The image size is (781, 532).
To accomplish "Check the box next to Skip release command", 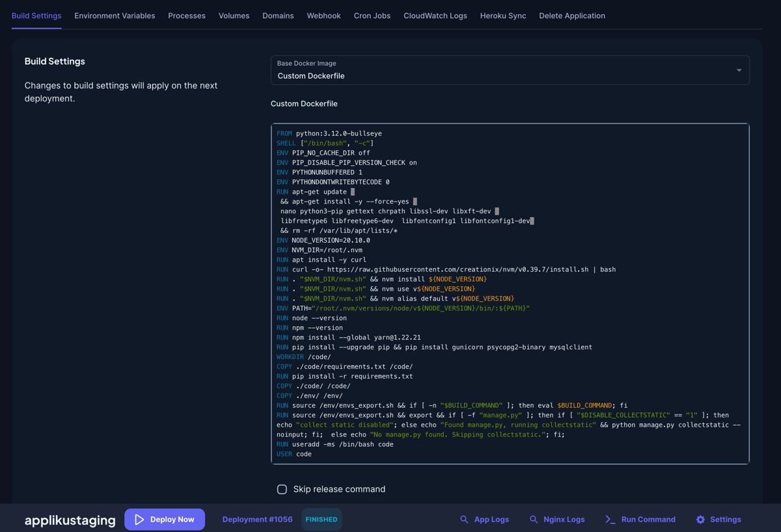I will 282,489.
